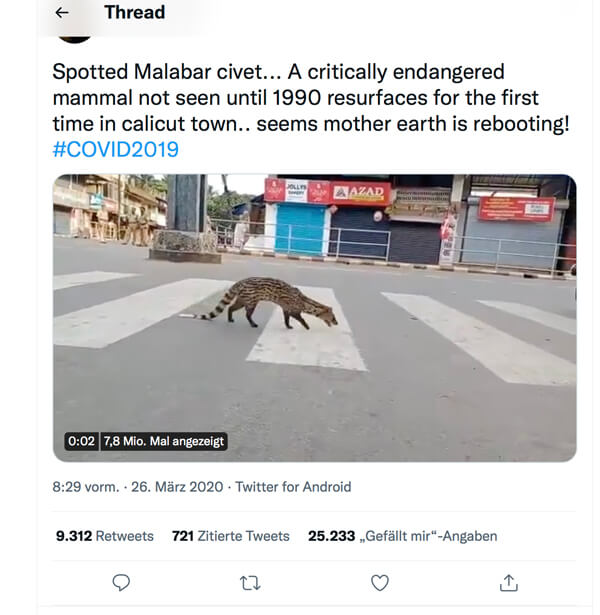
Task: Retweet the Malabar civet tweet
Action: click(250, 582)
